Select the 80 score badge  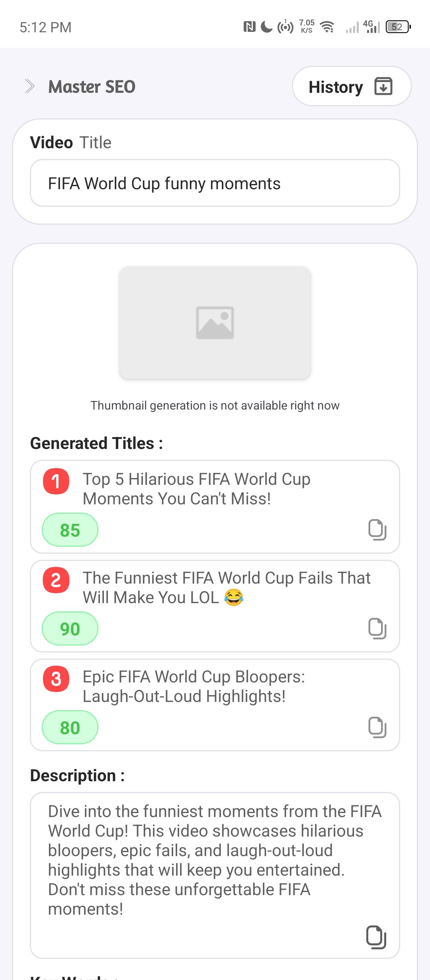(x=70, y=727)
